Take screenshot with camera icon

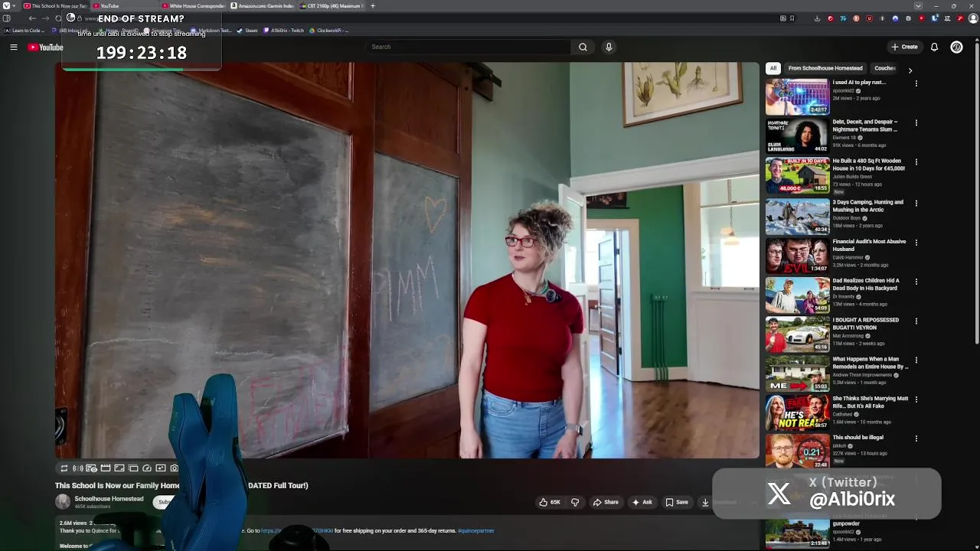(x=175, y=468)
